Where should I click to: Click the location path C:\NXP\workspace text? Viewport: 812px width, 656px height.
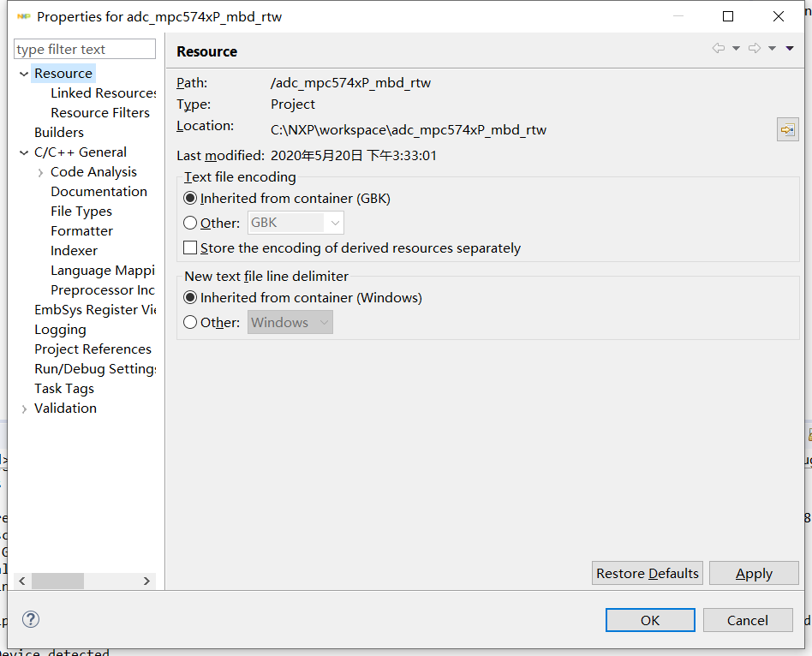[408, 129]
